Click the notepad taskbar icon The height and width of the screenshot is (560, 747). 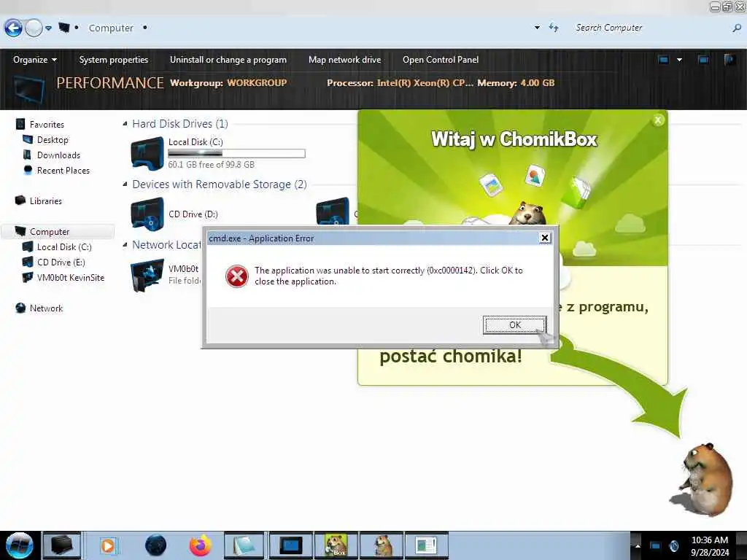point(244,545)
